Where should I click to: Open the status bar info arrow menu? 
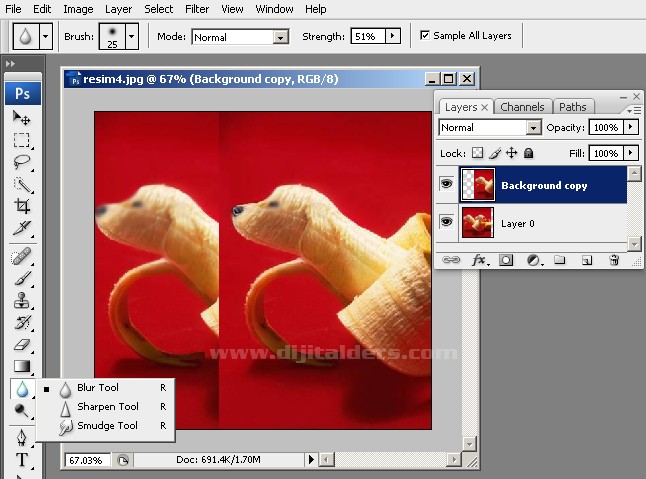coord(311,459)
